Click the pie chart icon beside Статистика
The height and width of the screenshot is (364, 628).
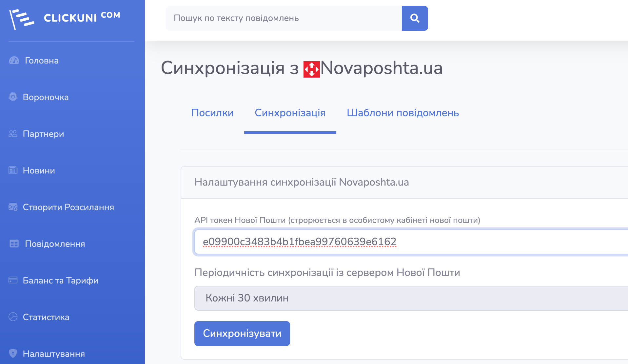point(13,317)
